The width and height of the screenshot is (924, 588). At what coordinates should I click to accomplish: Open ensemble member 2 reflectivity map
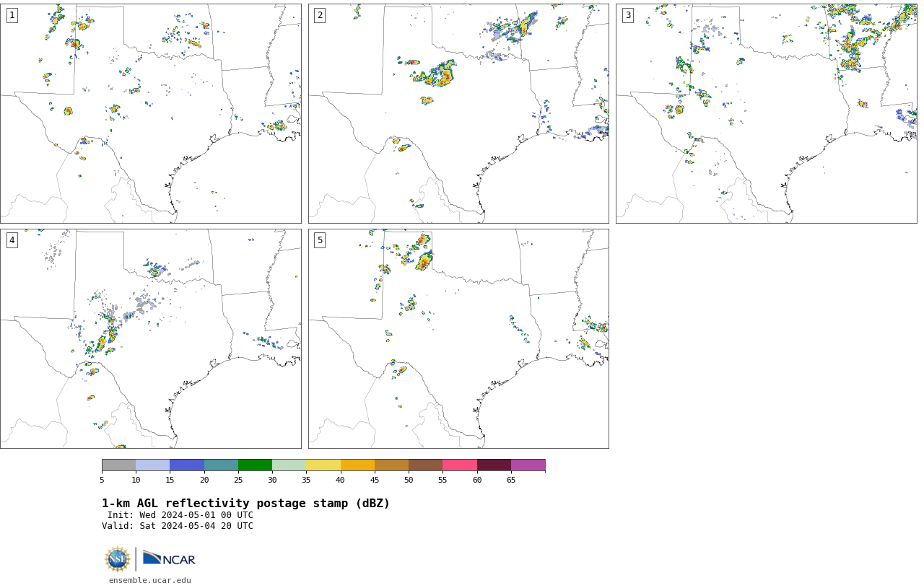(x=458, y=113)
